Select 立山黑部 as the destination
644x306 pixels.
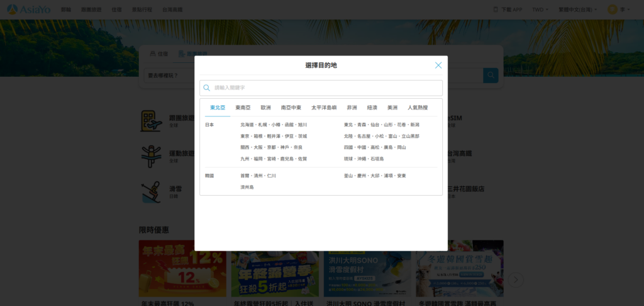[410, 136]
